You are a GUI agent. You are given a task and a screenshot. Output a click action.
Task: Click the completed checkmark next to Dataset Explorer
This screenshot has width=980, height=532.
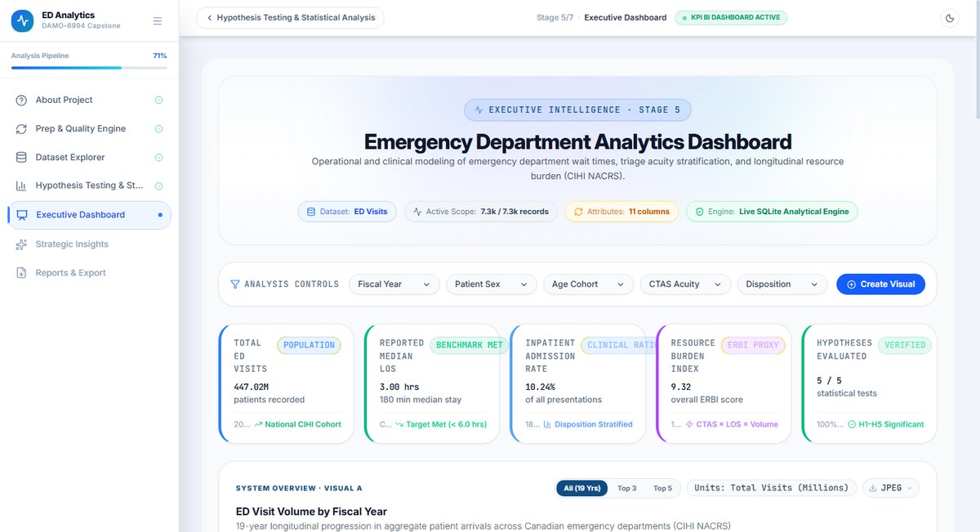(159, 157)
